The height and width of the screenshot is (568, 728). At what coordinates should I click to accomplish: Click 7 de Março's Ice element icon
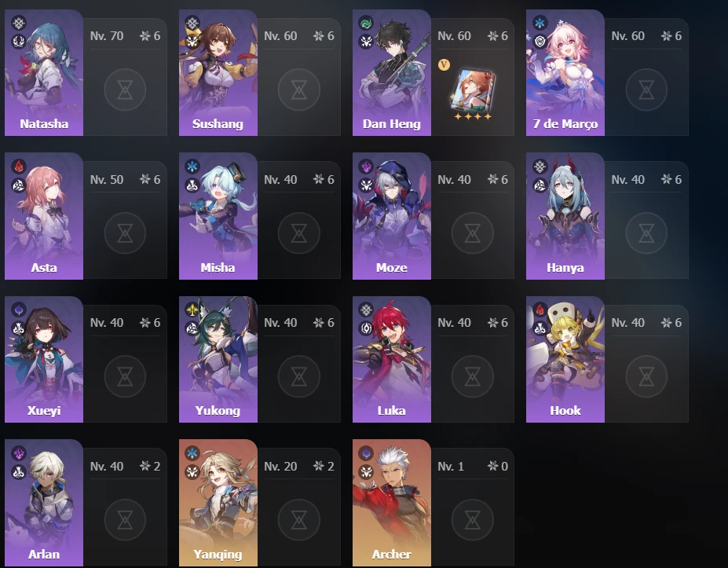coord(540,23)
